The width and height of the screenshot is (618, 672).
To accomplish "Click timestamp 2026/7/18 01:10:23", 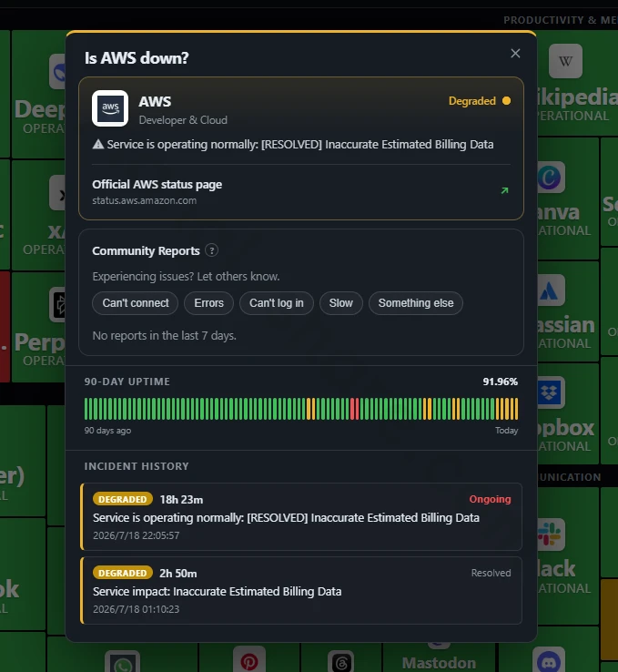I will click(137, 609).
